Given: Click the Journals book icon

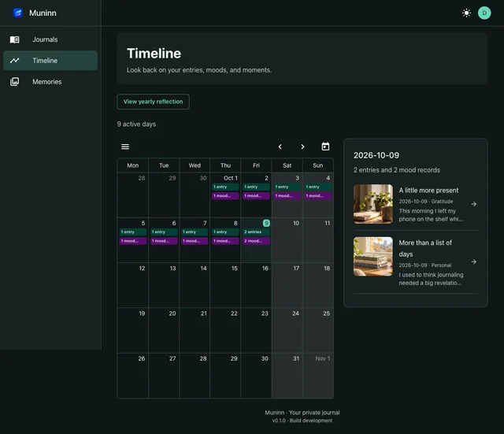Looking at the screenshot, I should (x=14, y=39).
